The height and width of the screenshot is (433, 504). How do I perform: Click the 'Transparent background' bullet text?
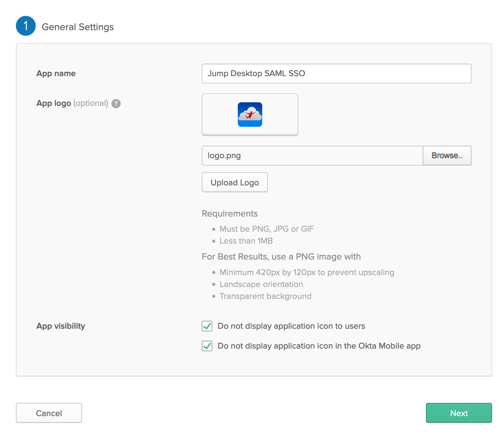pyautogui.click(x=266, y=296)
